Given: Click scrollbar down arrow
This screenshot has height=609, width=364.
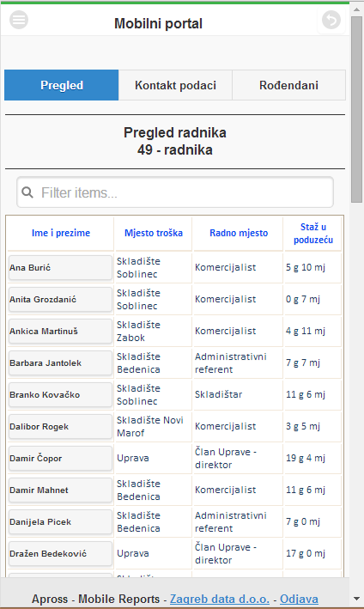Looking at the screenshot, I should (356, 599).
